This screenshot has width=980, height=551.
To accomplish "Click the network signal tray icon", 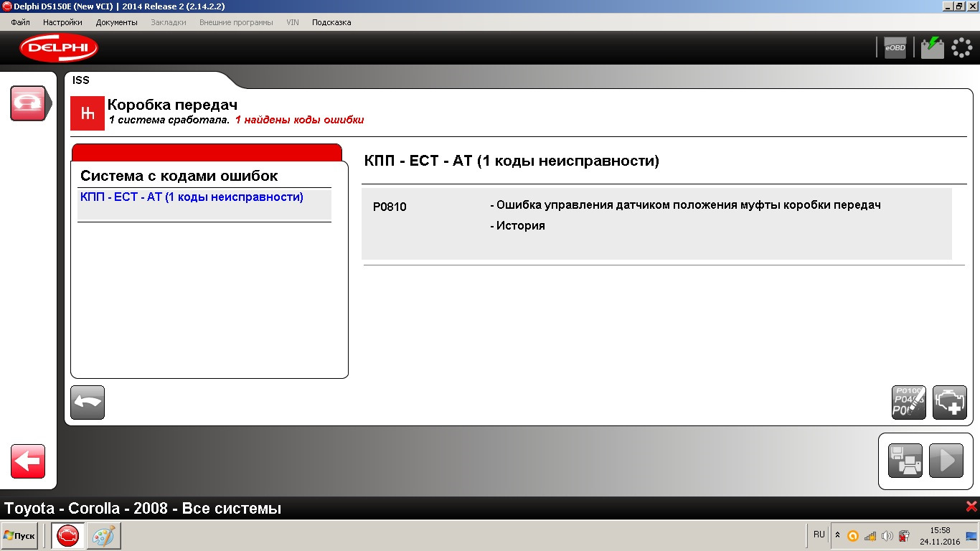I will [870, 535].
